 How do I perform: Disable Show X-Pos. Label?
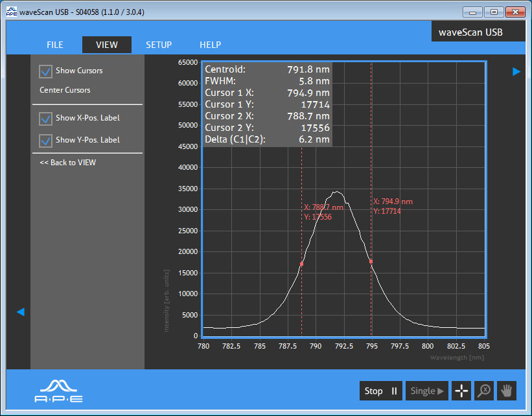[45, 118]
